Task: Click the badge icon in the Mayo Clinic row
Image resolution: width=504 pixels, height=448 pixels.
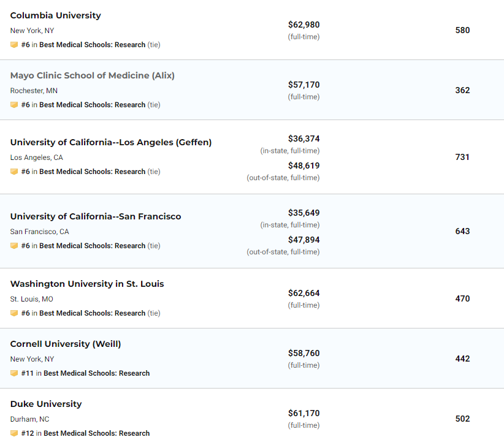Action: click(14, 105)
